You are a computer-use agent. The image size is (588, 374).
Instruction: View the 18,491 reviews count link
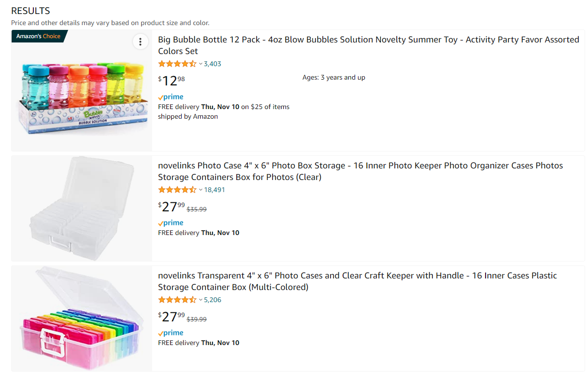(x=215, y=190)
